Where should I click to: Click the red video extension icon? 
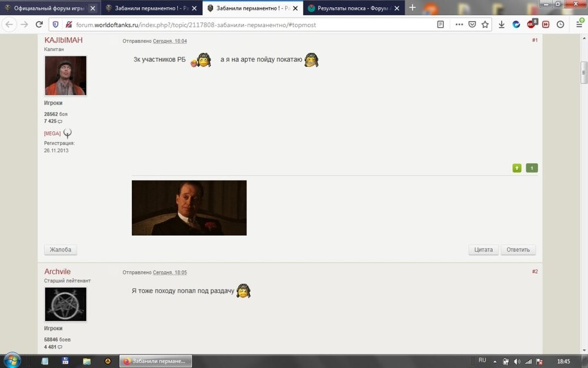pos(546,24)
